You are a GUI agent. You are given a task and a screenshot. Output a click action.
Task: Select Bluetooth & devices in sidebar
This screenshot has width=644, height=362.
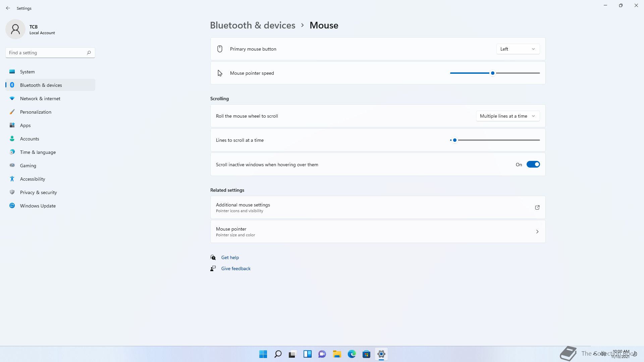pos(50,85)
